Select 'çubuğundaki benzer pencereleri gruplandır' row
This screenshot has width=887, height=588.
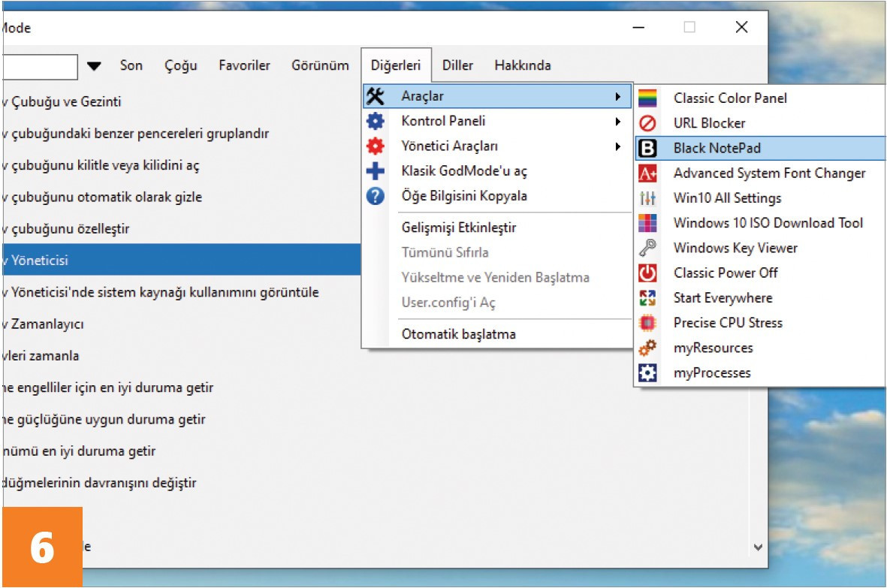pos(182,134)
